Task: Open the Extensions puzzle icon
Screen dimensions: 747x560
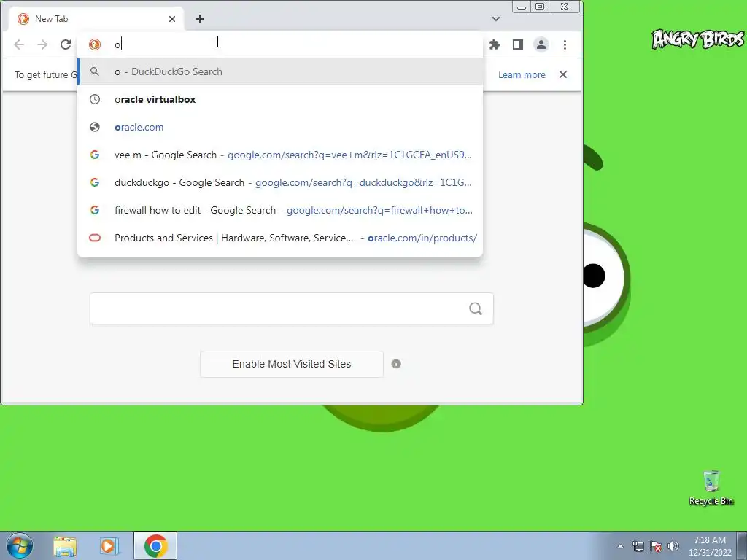Action: click(495, 44)
